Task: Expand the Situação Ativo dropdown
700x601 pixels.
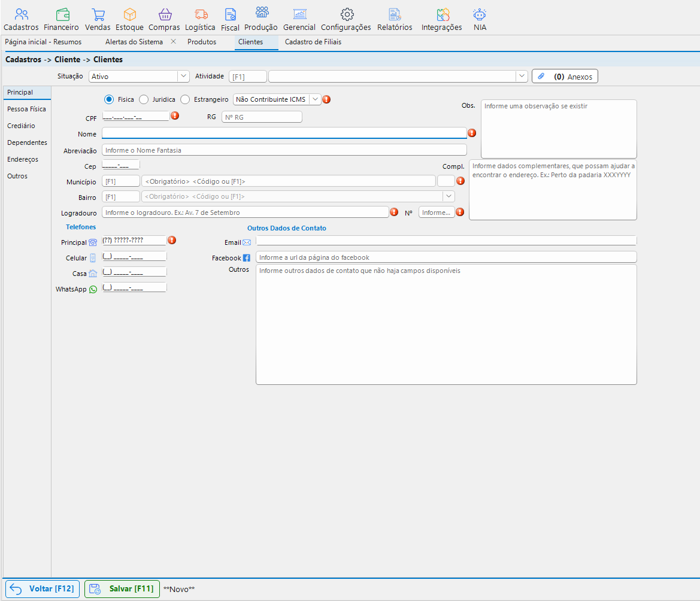Action: click(183, 76)
